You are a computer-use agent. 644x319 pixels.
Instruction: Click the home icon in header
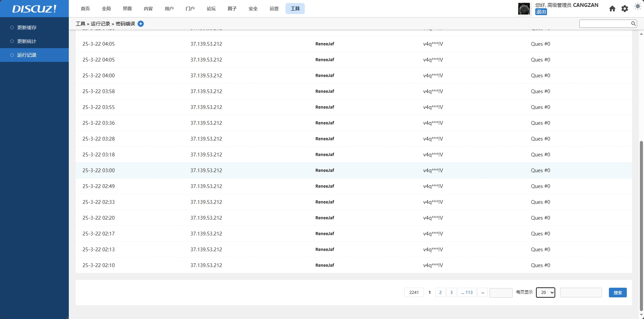click(x=612, y=9)
